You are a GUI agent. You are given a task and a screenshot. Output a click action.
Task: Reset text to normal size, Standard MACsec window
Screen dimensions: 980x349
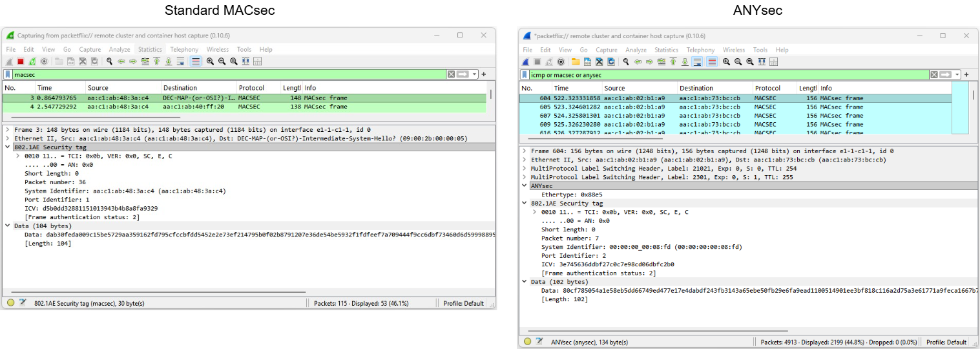click(233, 61)
